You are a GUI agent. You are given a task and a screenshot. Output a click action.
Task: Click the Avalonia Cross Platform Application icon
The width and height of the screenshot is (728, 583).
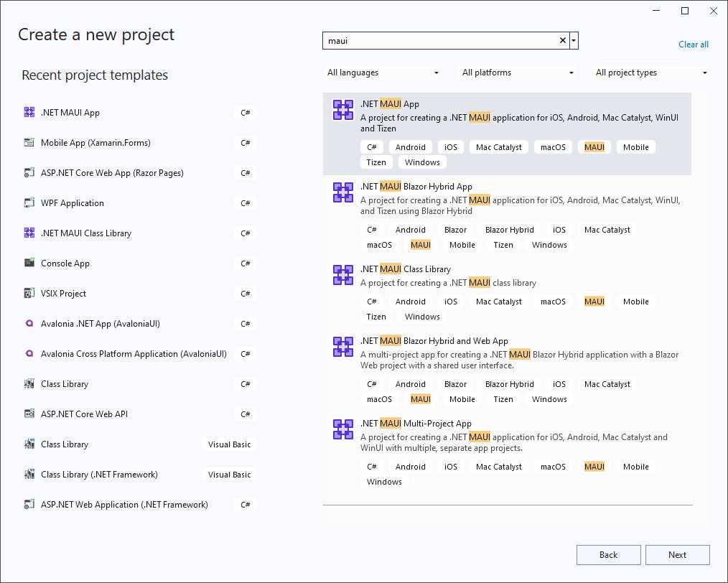(x=29, y=354)
